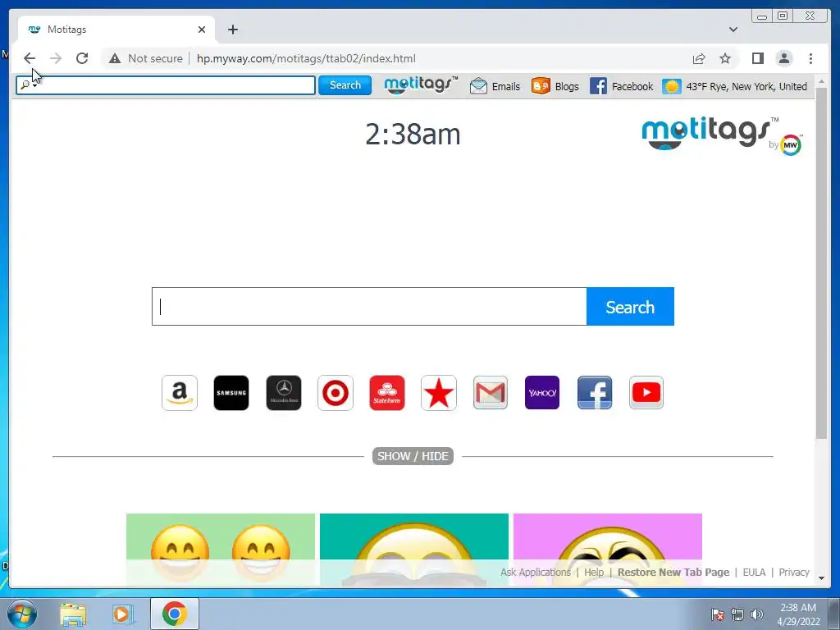Go back with the browser back arrow

coord(30,58)
